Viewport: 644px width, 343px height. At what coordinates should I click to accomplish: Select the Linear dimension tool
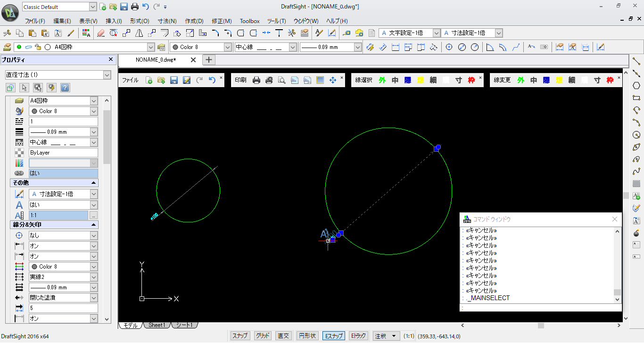click(x=395, y=47)
